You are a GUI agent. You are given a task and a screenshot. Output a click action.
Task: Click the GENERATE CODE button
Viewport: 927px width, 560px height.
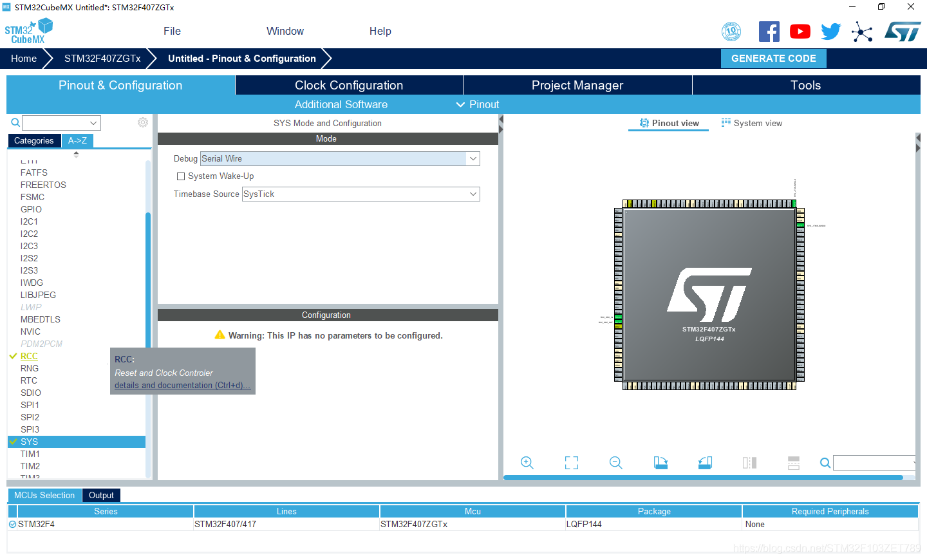point(774,59)
